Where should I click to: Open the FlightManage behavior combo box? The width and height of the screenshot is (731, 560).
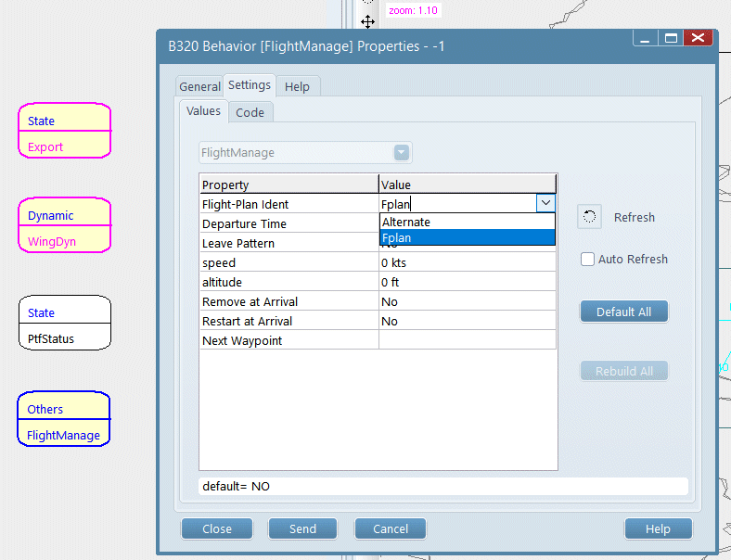tap(305, 153)
